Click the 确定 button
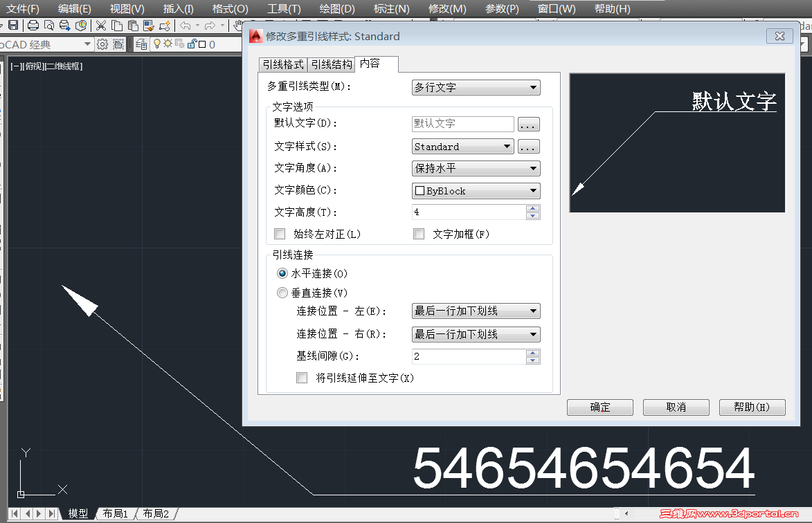Viewport: 812px width, 523px height. [x=600, y=407]
